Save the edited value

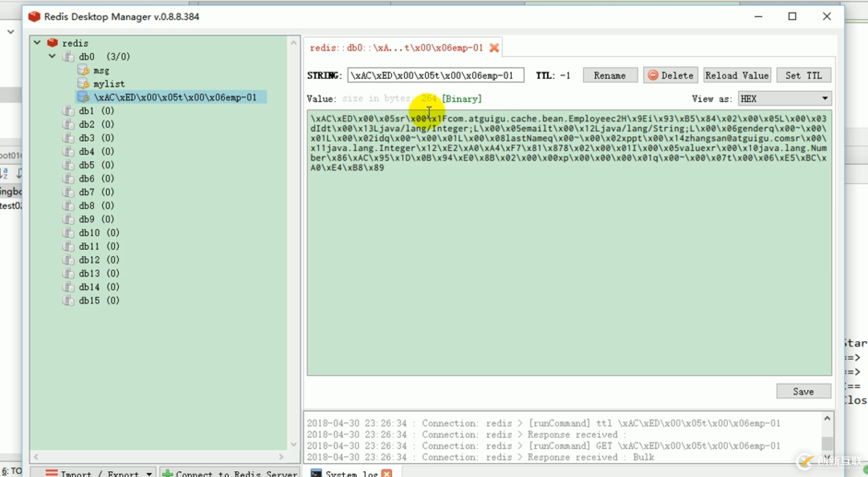[x=803, y=391]
